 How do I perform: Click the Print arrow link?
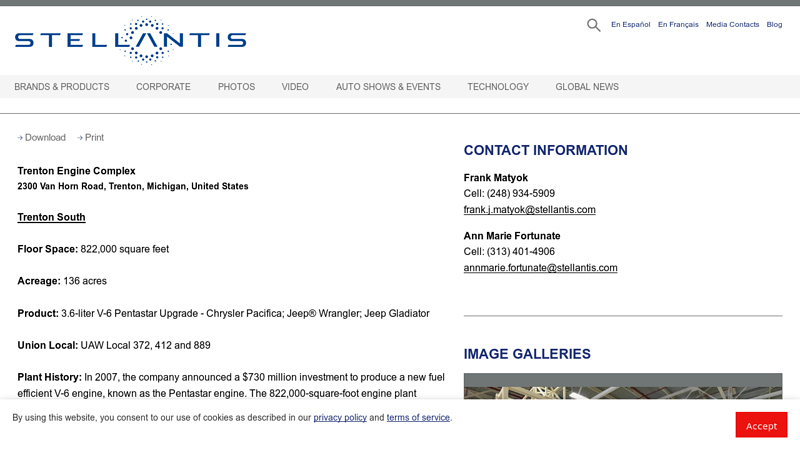pos(90,138)
